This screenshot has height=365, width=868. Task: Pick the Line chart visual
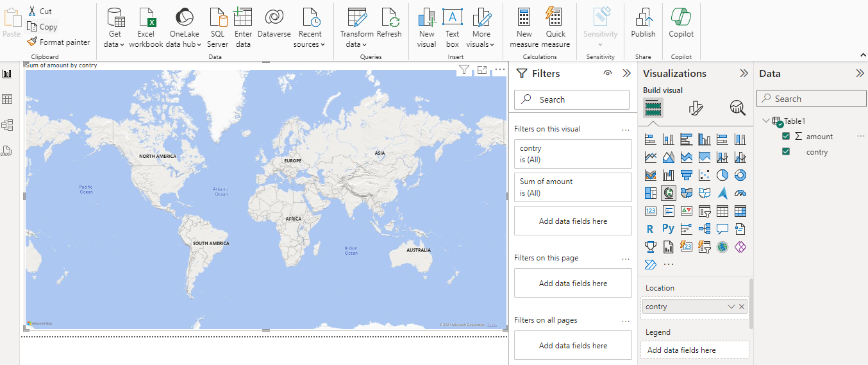pos(651,157)
